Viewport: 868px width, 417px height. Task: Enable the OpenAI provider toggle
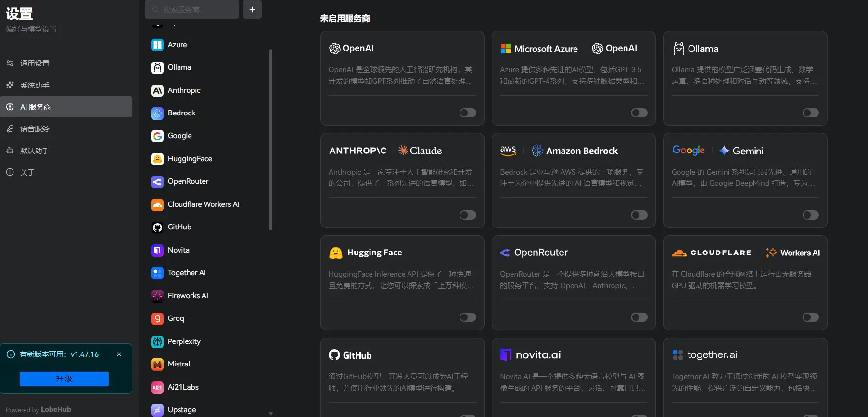pos(467,113)
